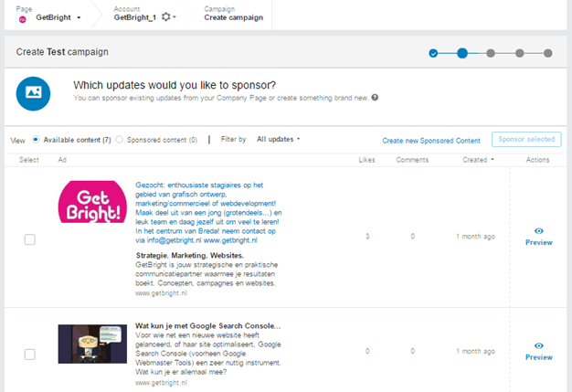Click the GetBright_1 account name
The width and height of the screenshot is (572, 392).
[x=135, y=17]
